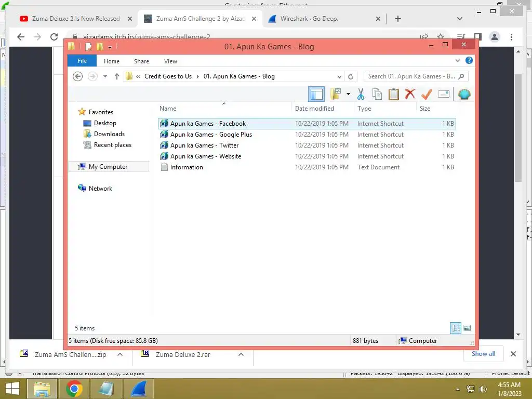Screen dimensions: 532x399
Task: Click the quick access new folder icon
Action: coord(100,46)
